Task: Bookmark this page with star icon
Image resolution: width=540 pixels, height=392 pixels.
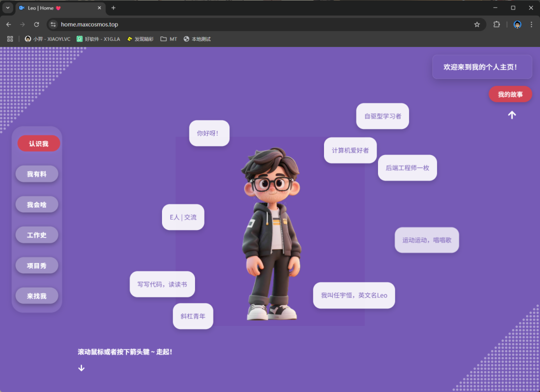Action: 477,24
